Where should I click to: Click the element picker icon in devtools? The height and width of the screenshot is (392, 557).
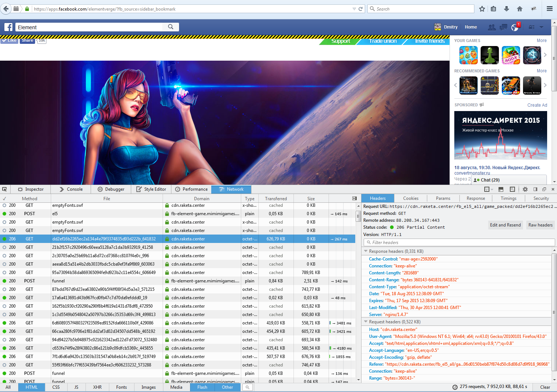point(4,189)
